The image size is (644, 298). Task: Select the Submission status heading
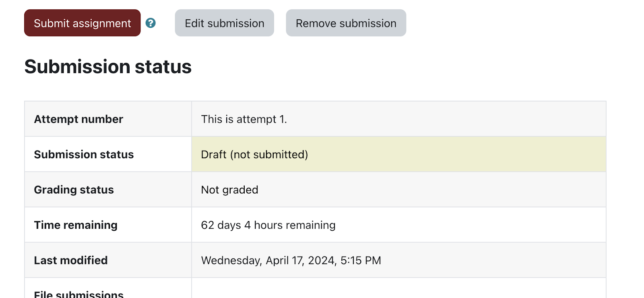click(108, 66)
